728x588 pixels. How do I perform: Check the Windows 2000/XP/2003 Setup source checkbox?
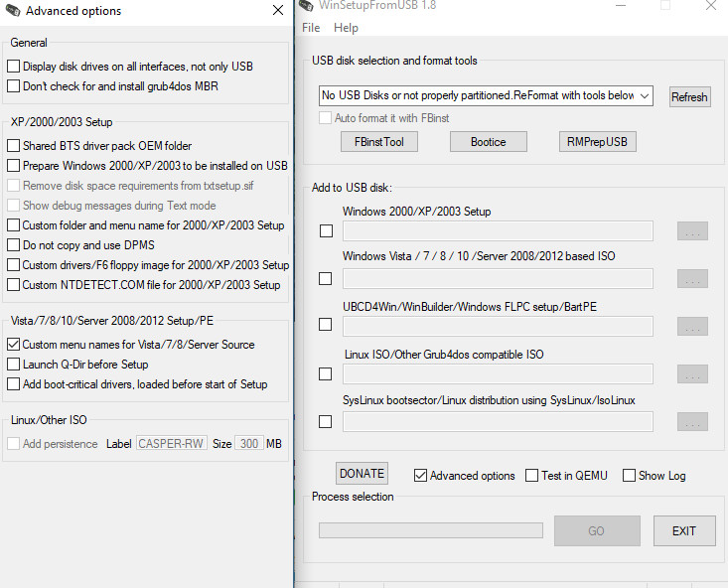coord(327,230)
